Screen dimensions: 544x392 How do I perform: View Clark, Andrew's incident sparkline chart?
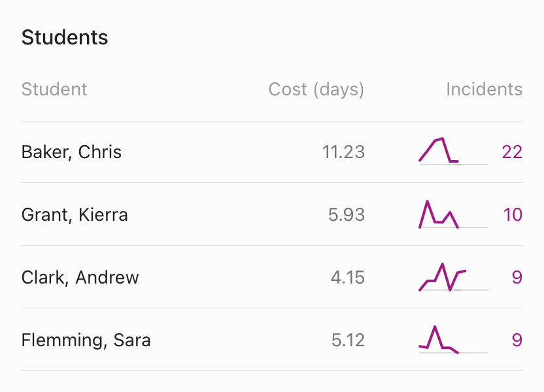pos(452,277)
